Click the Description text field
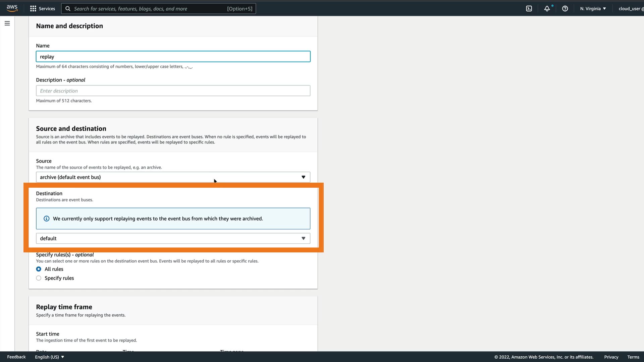 pyautogui.click(x=173, y=91)
